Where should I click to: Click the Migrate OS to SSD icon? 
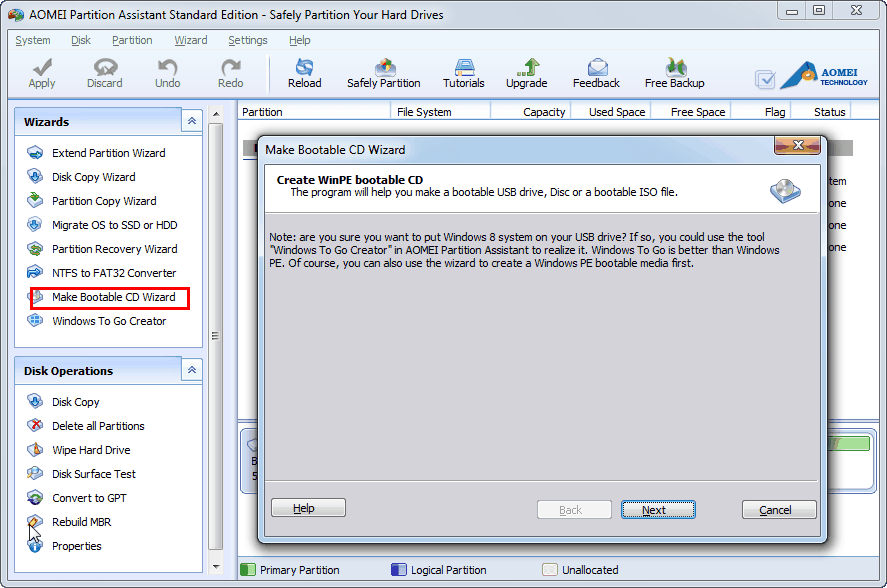35,224
